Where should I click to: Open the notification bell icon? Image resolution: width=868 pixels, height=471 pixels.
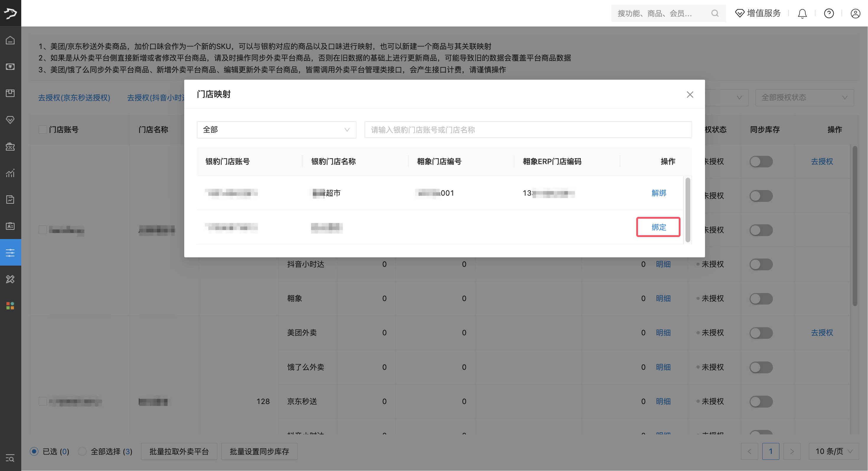(x=802, y=14)
